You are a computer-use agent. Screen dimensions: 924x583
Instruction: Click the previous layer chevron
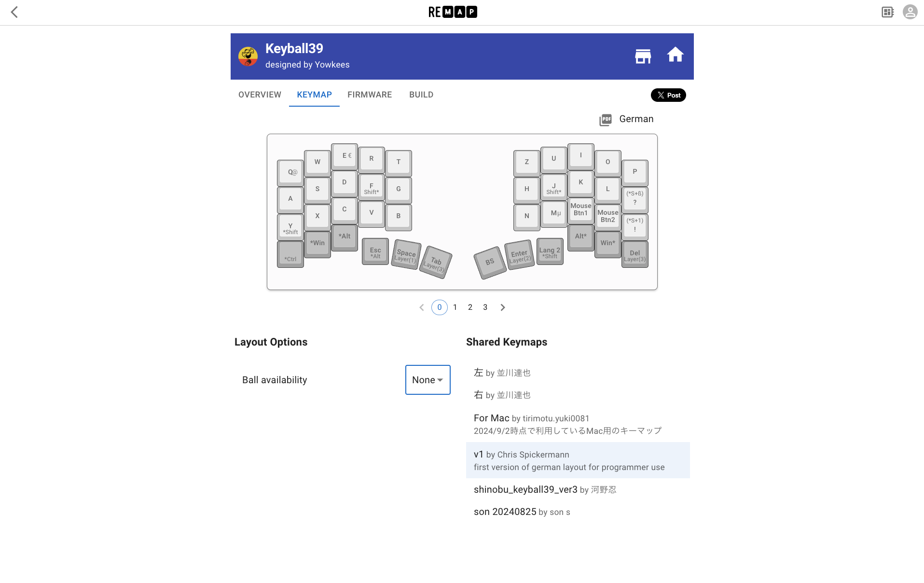pyautogui.click(x=422, y=307)
